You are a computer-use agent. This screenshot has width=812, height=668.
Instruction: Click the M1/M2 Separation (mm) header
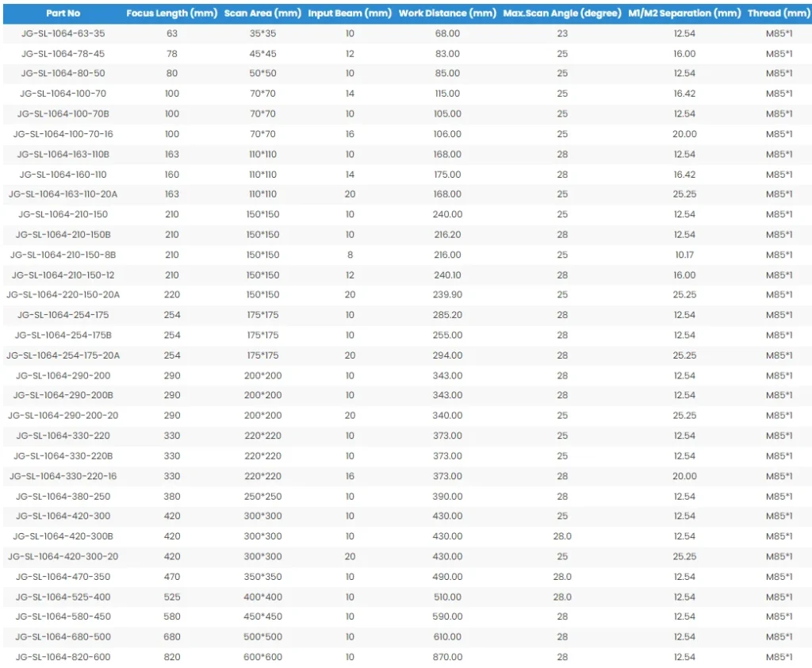[x=684, y=13]
